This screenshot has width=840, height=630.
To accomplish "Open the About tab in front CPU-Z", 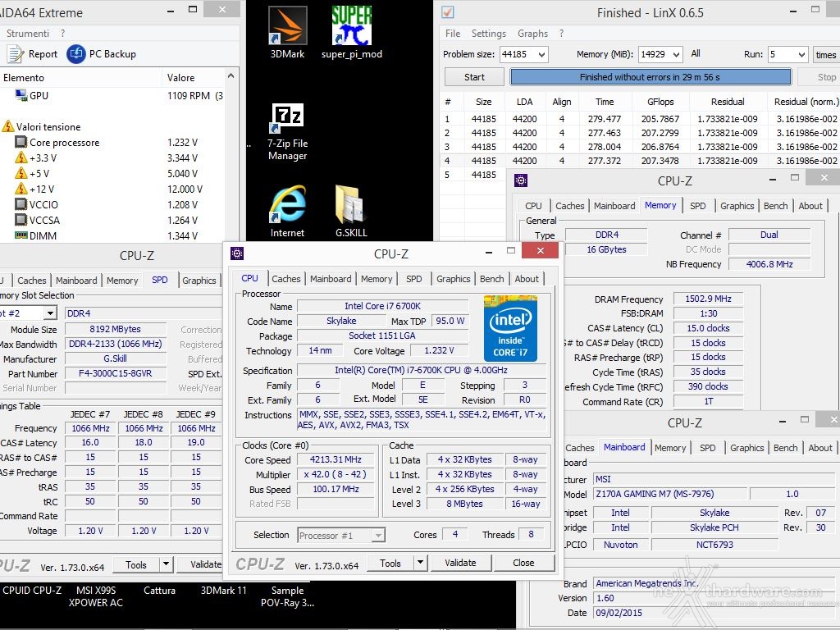I will [x=527, y=279].
